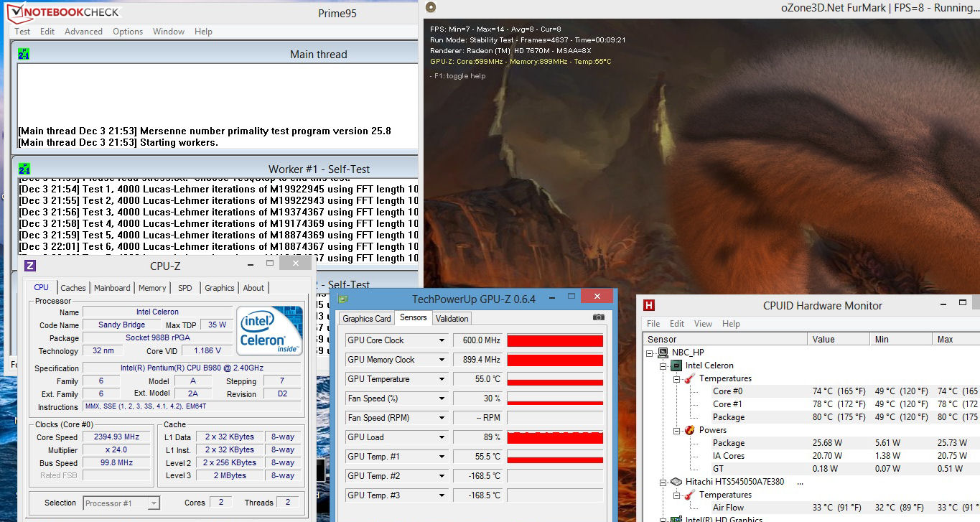The width and height of the screenshot is (980, 522).
Task: Click the thermometer icon under Intel Celeron
Action: click(690, 378)
